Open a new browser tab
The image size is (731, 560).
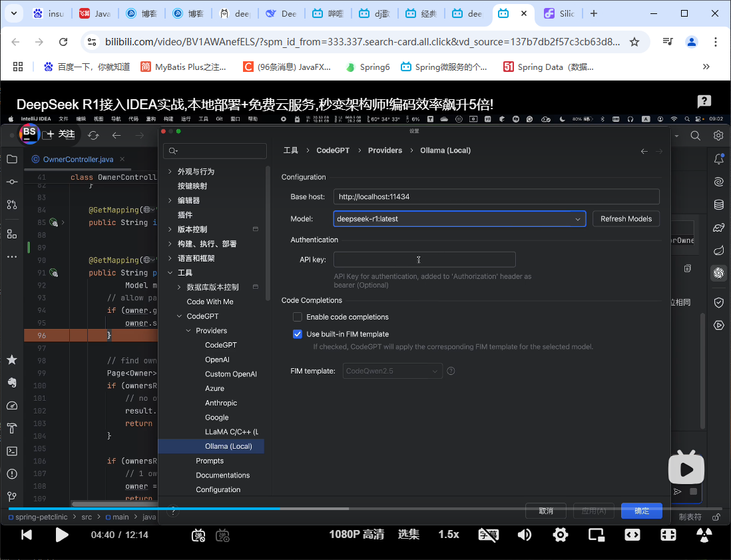593,13
